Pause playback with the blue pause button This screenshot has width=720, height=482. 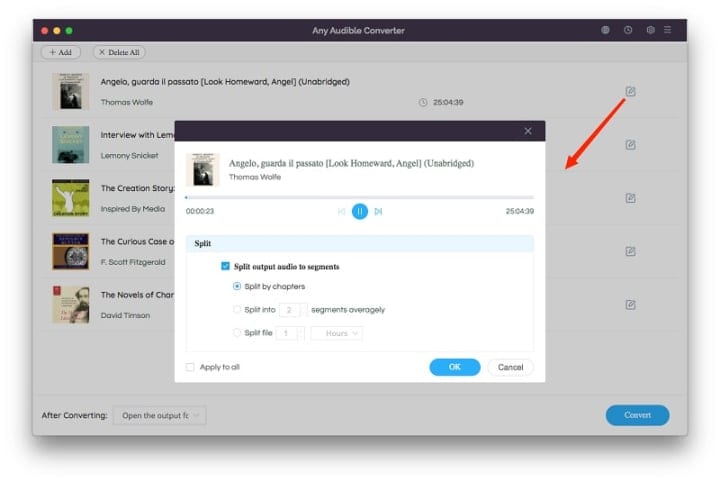pyautogui.click(x=360, y=211)
